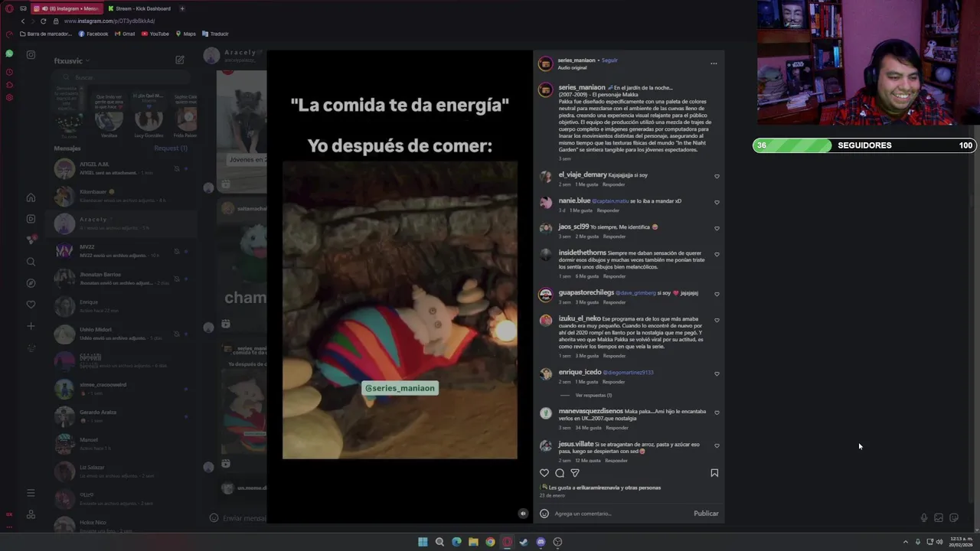Click the browser address bar URL
Image resolution: width=980 pixels, height=551 pixels.
pos(109,21)
